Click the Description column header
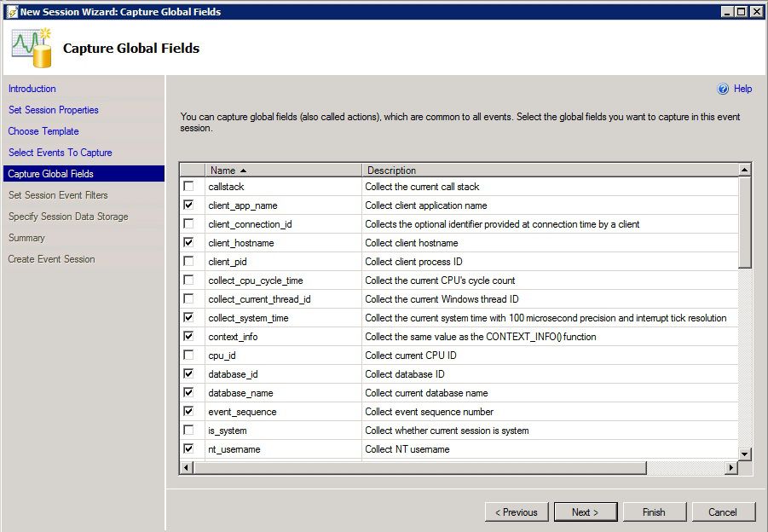Screen dimensions: 768x532 pos(550,170)
